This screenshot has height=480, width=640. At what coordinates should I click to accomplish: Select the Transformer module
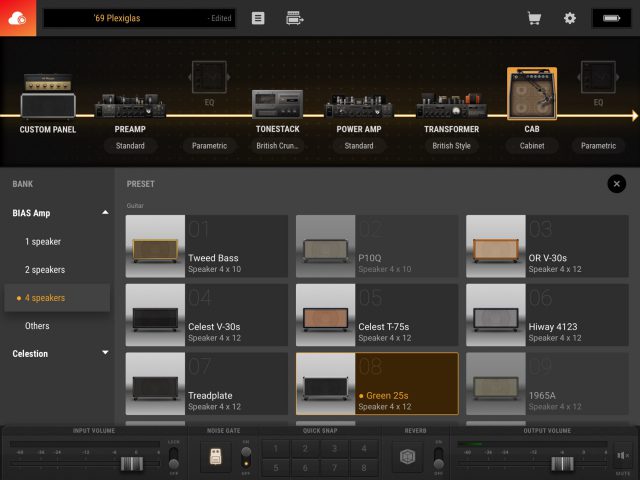pos(451,105)
